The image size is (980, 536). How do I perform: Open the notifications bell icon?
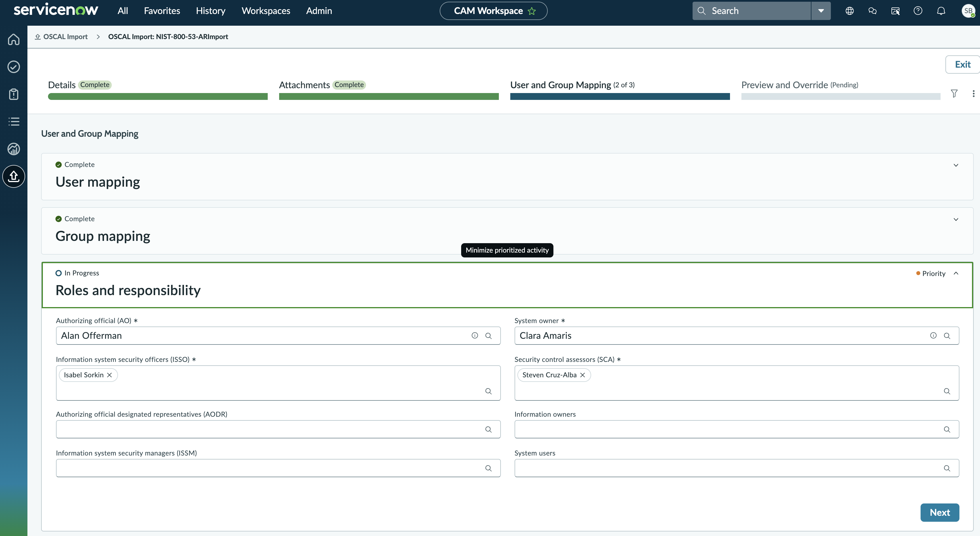click(x=941, y=11)
